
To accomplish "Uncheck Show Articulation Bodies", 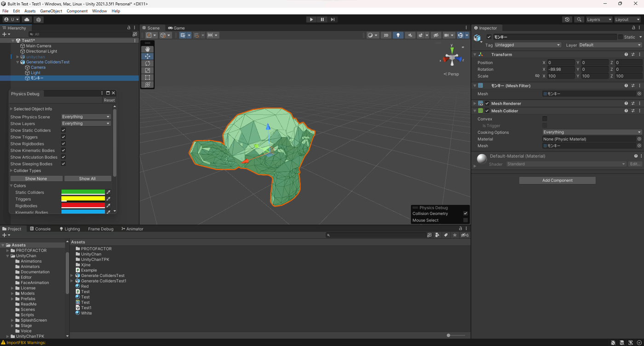I will 63,157.
